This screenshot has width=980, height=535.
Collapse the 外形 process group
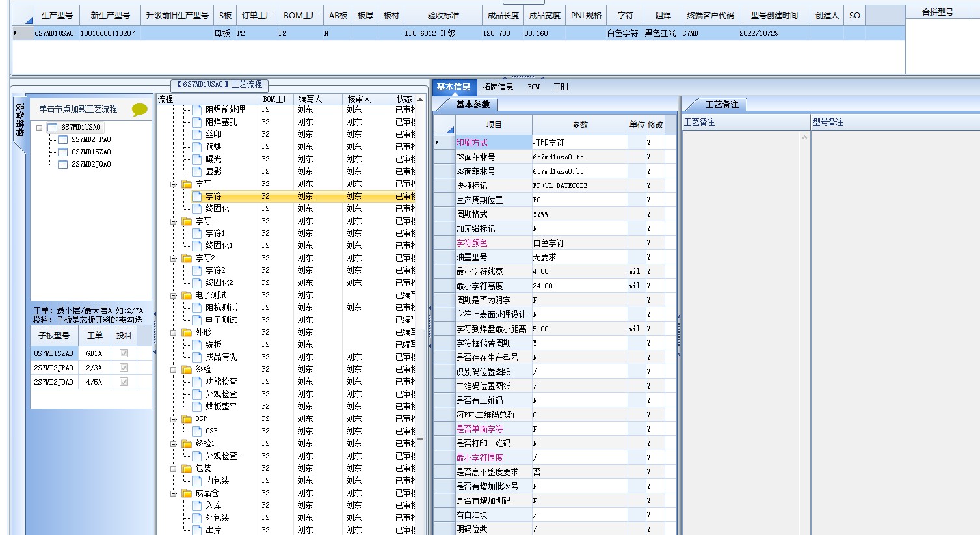pyautogui.click(x=174, y=333)
